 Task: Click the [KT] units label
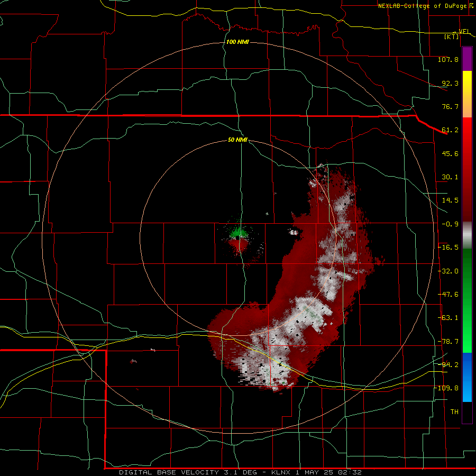tap(452, 36)
